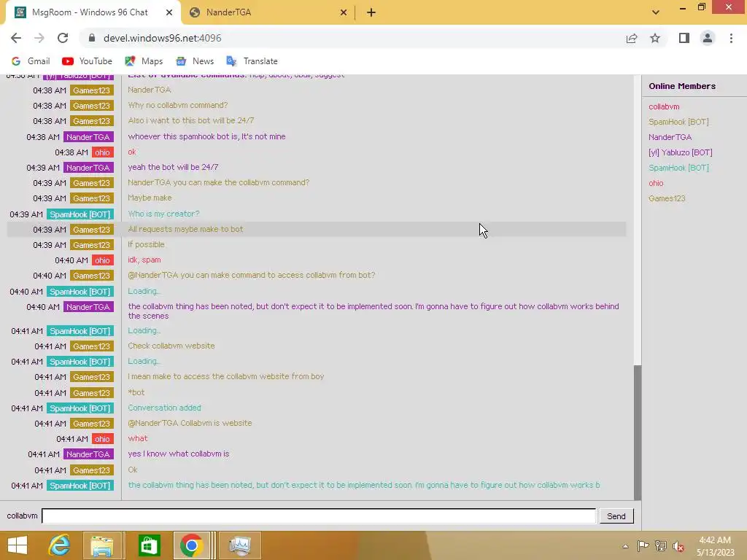The image size is (747, 560).
Task: Select collabvm in Online Members
Action: [x=664, y=106]
